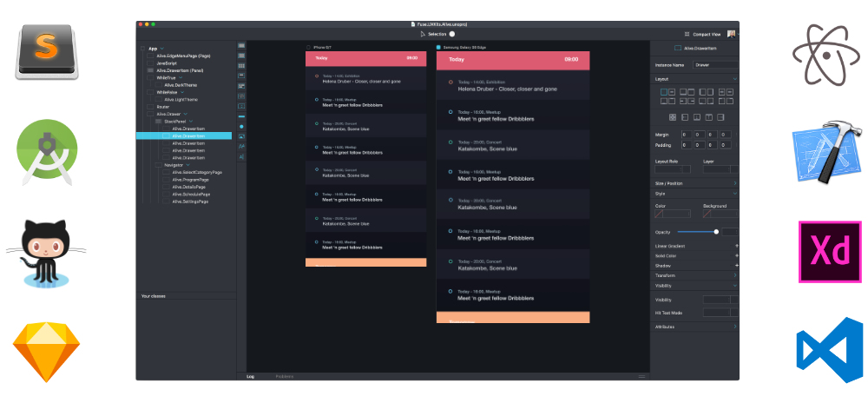The height and width of the screenshot is (403, 868).
Task: Collapse the WhileFalse node chevron
Action: [182, 92]
